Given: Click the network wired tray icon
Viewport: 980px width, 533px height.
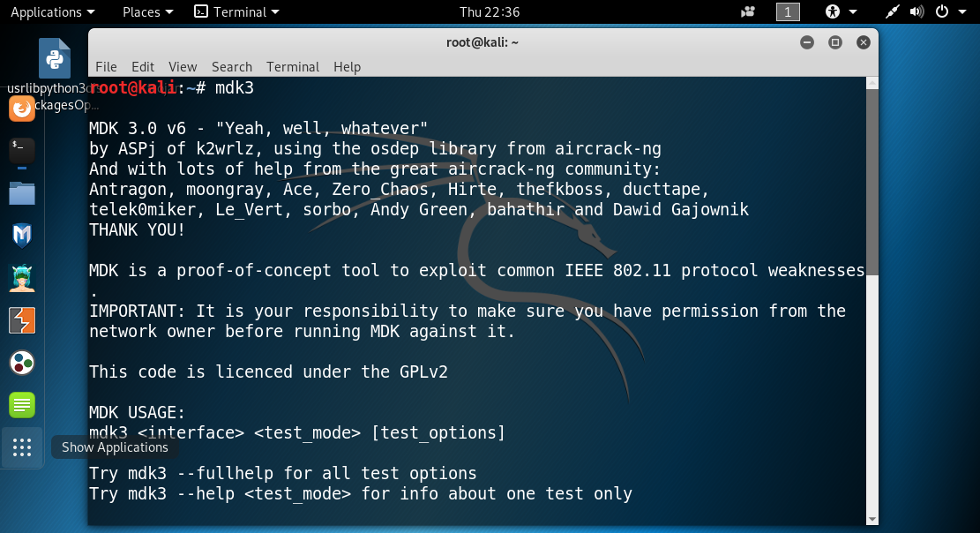Looking at the screenshot, I should [892, 11].
